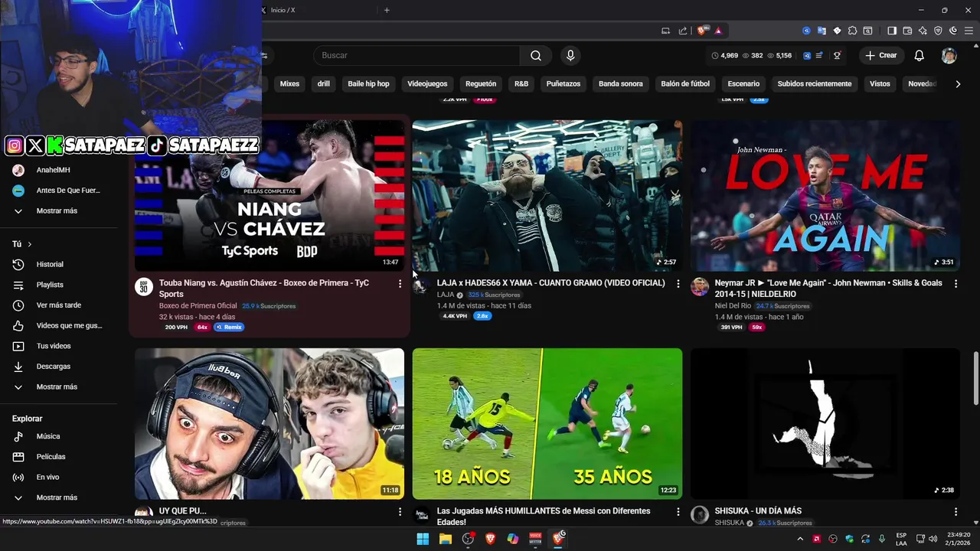980x551 pixels.
Task: Open options for Niang vs. Chávez video
Action: point(400,284)
